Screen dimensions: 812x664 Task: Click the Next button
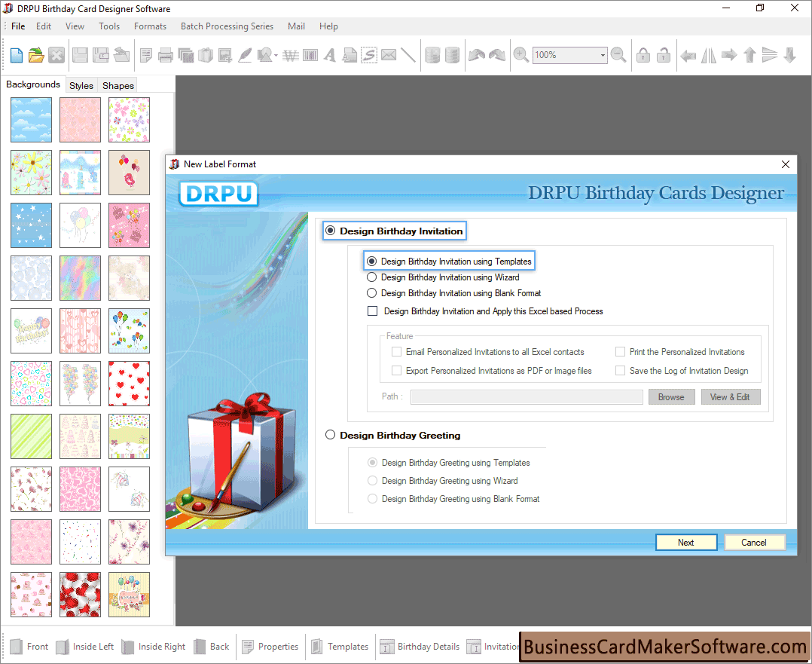(x=686, y=542)
